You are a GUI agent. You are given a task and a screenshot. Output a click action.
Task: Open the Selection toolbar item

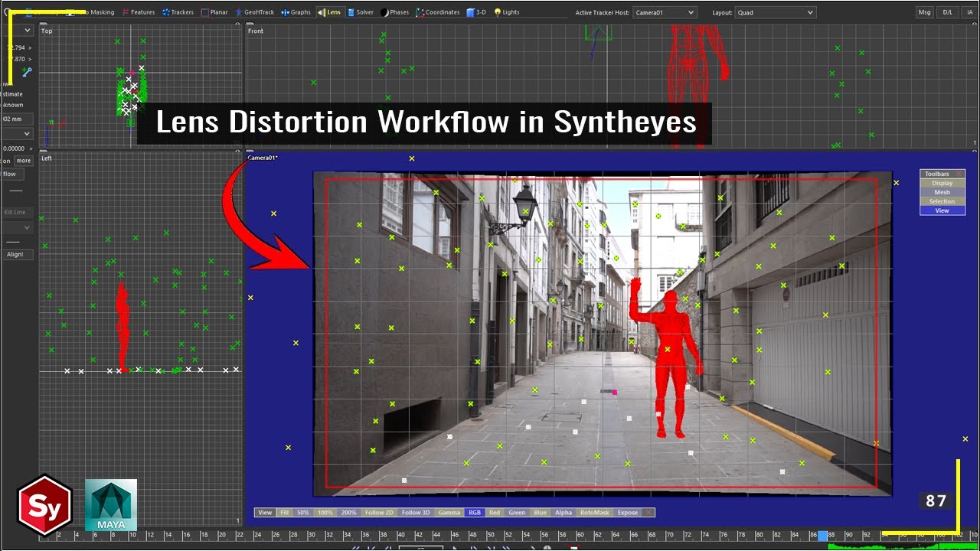point(942,201)
